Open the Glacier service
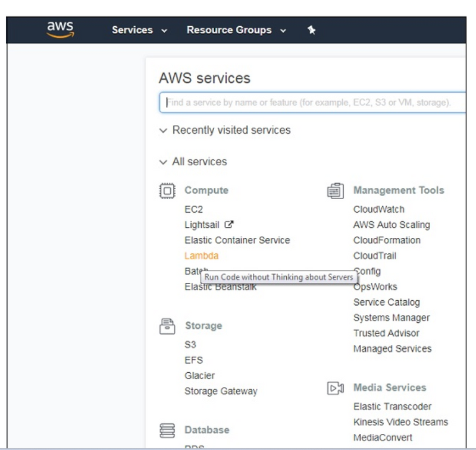Screen dimensions: 476x450 [199, 376]
